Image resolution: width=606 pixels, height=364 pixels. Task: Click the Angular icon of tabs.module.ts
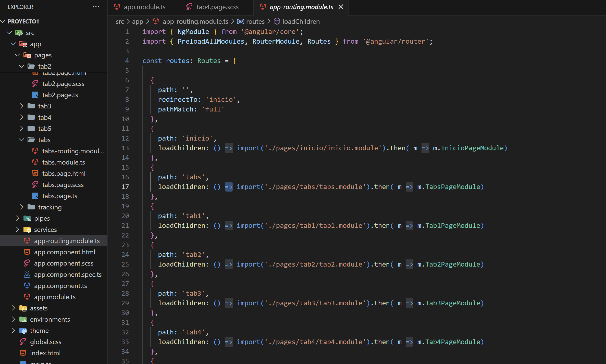pos(35,162)
